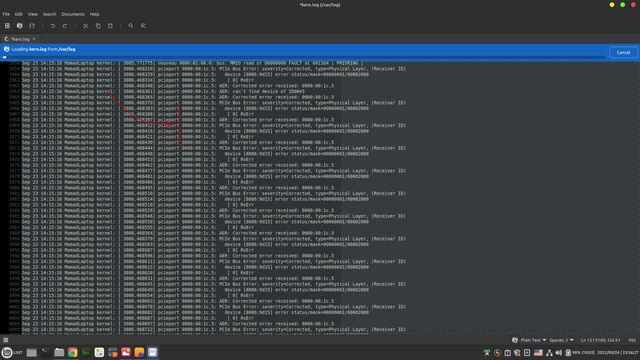Click the document statistics icon in status bar

pos(515,340)
